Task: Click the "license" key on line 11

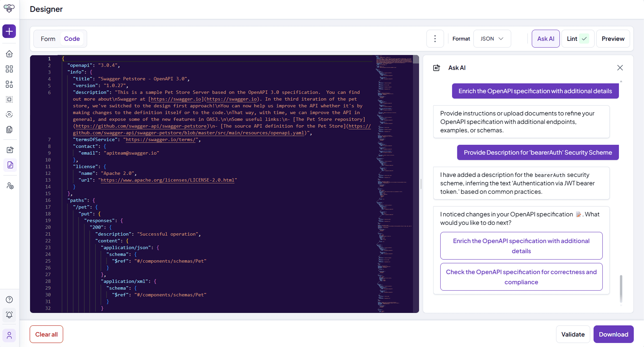Action: coord(86,167)
